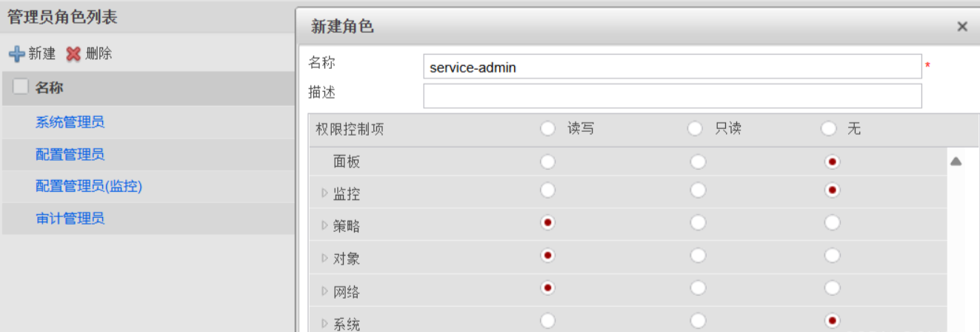Set 策略 permission to 无
The image size is (980, 332).
pos(833,222)
